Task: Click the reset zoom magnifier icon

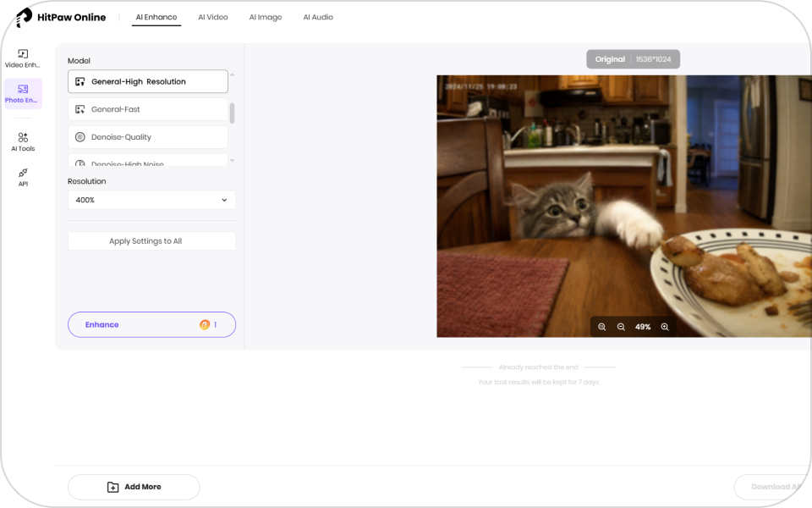Action: coord(601,327)
